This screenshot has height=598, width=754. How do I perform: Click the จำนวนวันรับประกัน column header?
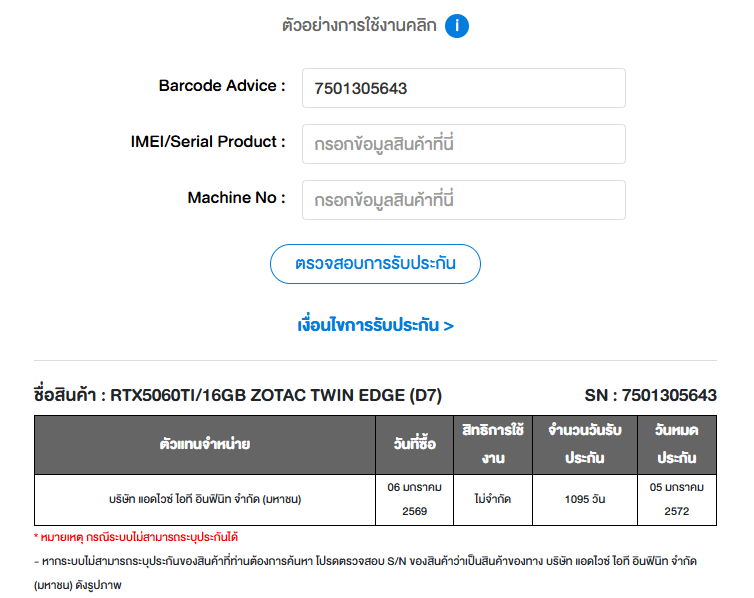(585, 444)
